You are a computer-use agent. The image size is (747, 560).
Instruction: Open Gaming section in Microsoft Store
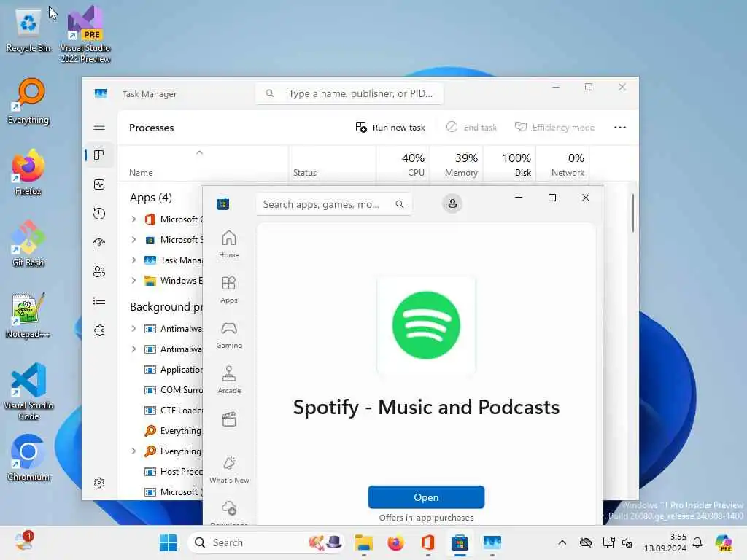coord(229,335)
